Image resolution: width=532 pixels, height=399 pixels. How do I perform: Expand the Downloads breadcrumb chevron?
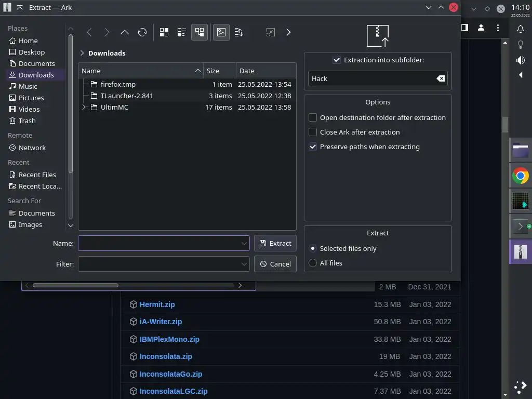82,54
